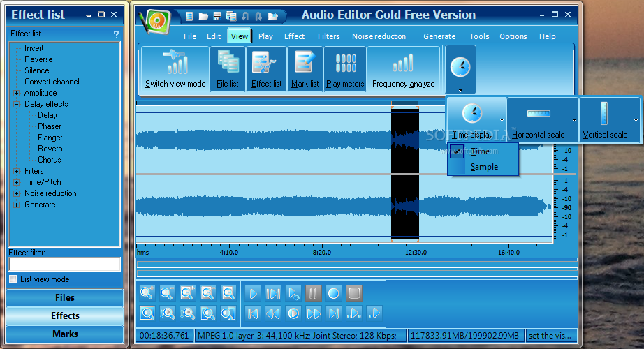
Task: Select the Reverb effect
Action: tap(50, 149)
